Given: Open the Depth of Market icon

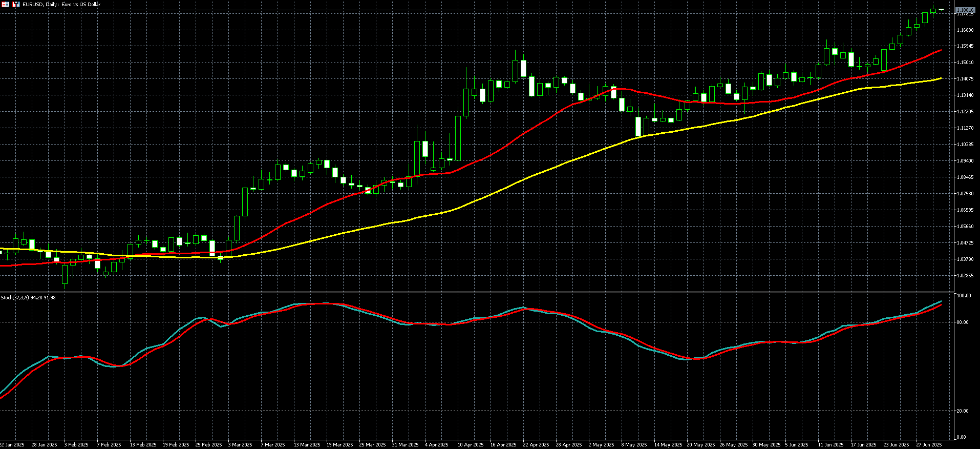Looking at the screenshot, I should [6, 4].
